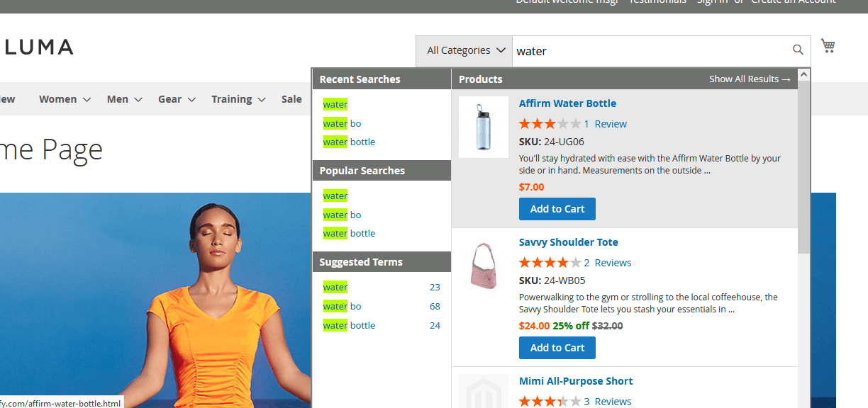868x408 pixels.
Task: Click the Affirm Water Bottle star rating
Action: coord(550,124)
